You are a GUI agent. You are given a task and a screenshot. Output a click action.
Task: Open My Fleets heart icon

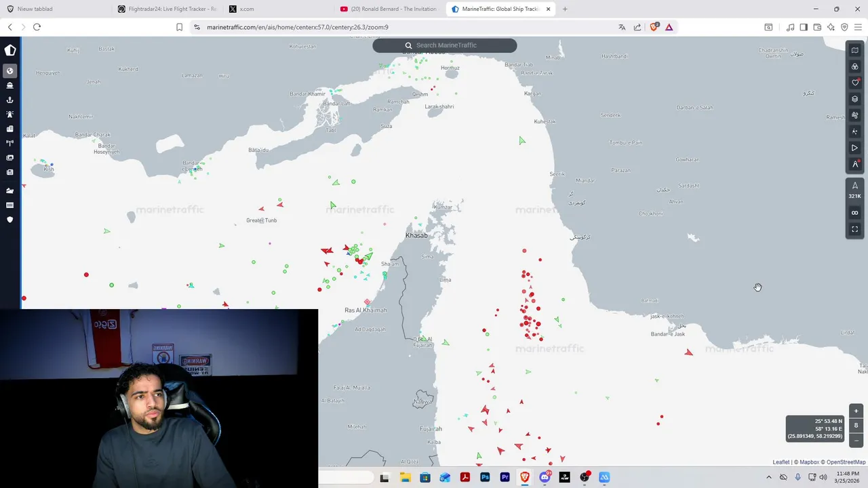point(855,83)
